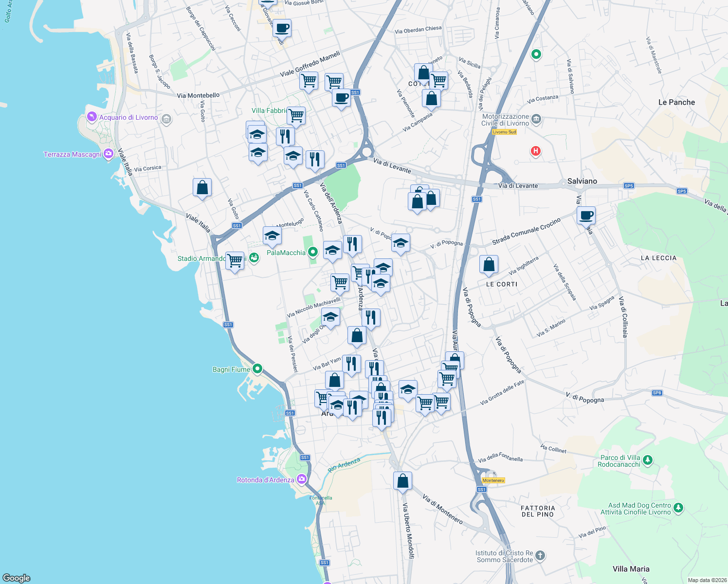Click the Rotonda d'Ardenza point of interest marker
This screenshot has width=728, height=584.
tap(301, 479)
